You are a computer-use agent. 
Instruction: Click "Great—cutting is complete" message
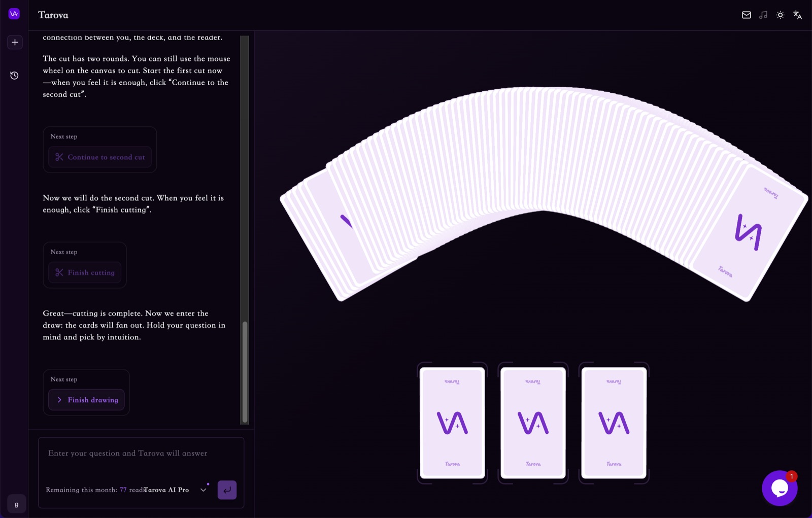(x=134, y=325)
